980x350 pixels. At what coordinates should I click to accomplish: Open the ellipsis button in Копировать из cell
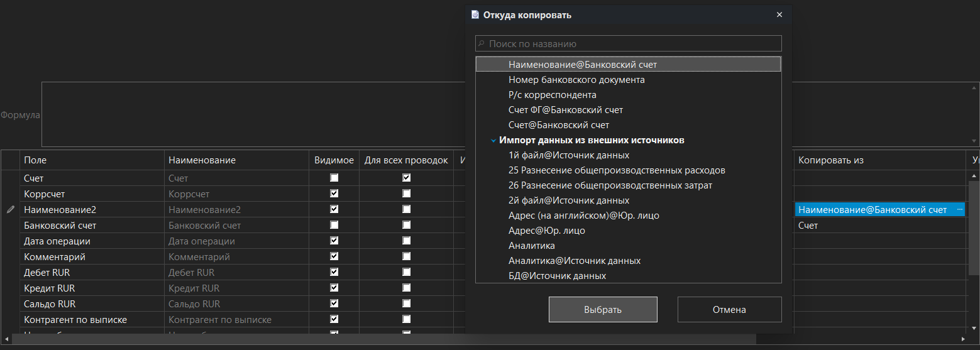(x=960, y=210)
